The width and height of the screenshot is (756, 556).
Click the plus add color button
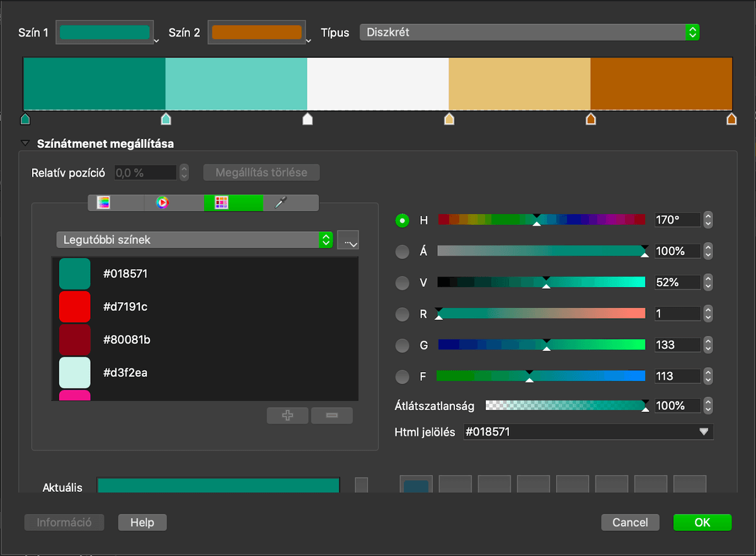coord(287,416)
